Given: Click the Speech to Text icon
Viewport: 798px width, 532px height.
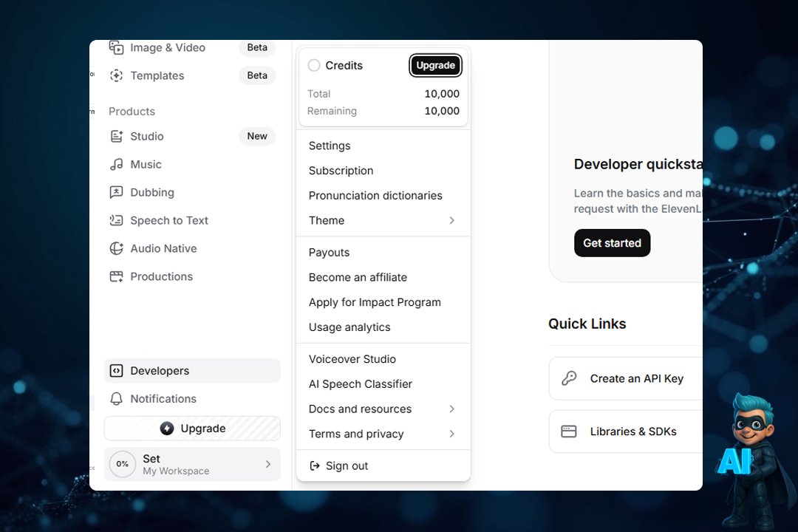Looking at the screenshot, I should 116,220.
